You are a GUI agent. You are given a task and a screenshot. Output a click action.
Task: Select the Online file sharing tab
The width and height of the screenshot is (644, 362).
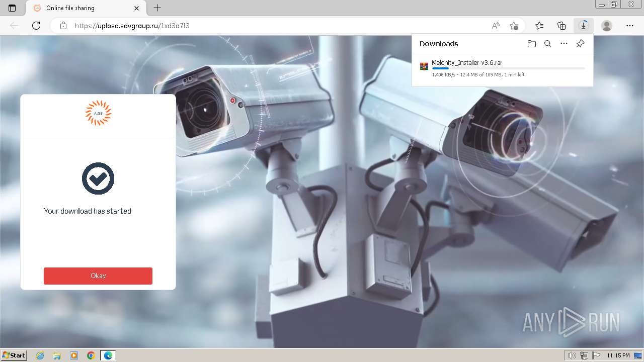click(85, 8)
